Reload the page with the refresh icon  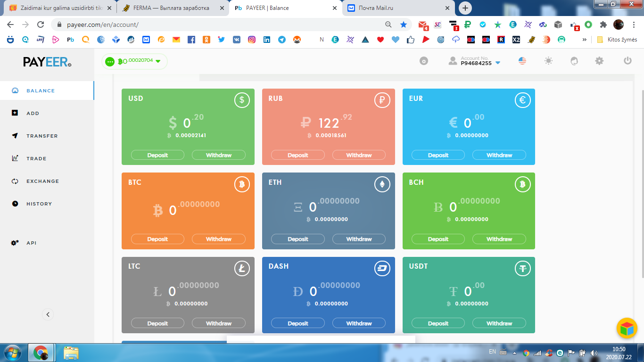[x=41, y=25]
